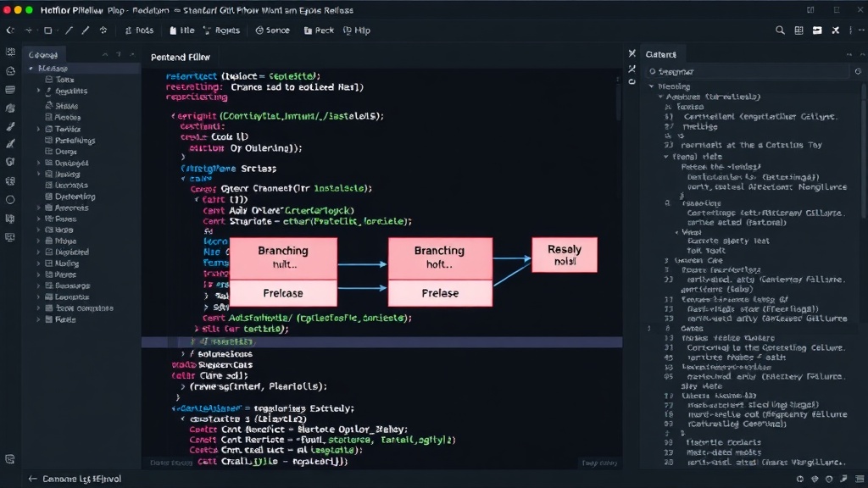Open the Hlp menu
Viewport: 868px width, 488px height.
pos(357,30)
